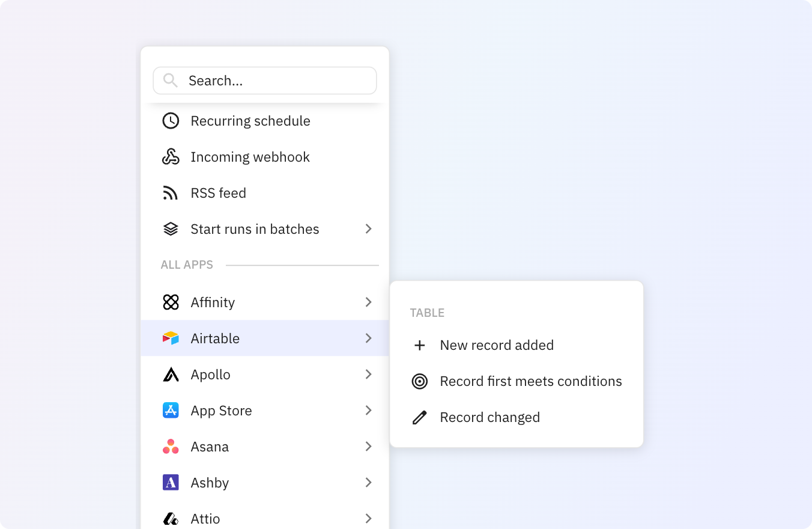Screen dimensions: 812x529
Task: Choose RSS feed trigger
Action: (x=265, y=193)
